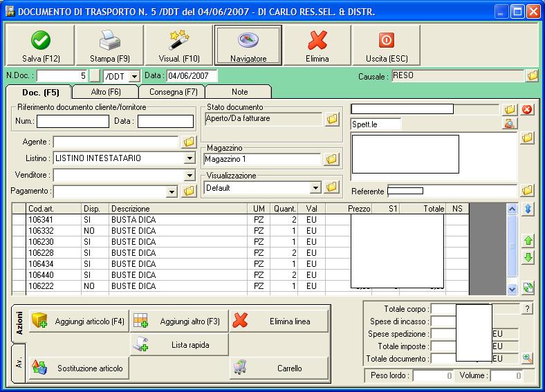Open Causale folder lookup icon

pos(532,75)
